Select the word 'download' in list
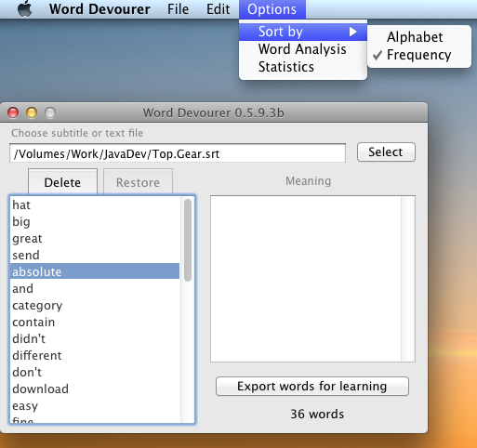 click(95, 389)
